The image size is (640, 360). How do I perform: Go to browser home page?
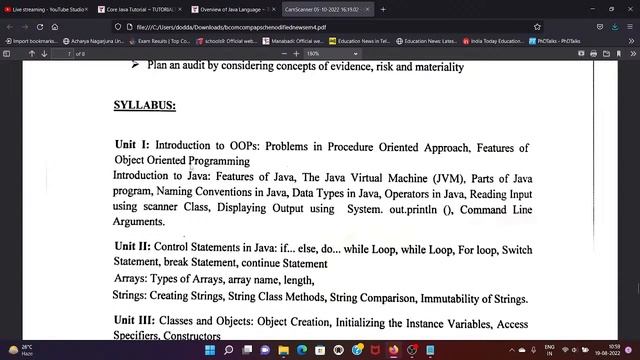tap(55, 27)
